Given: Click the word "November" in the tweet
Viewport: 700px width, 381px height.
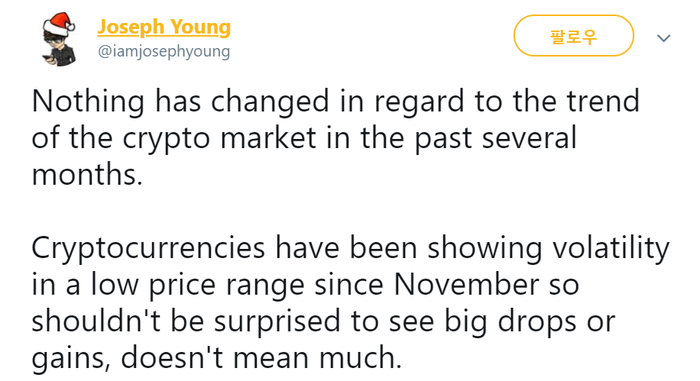Looking at the screenshot, I should click(466, 285).
